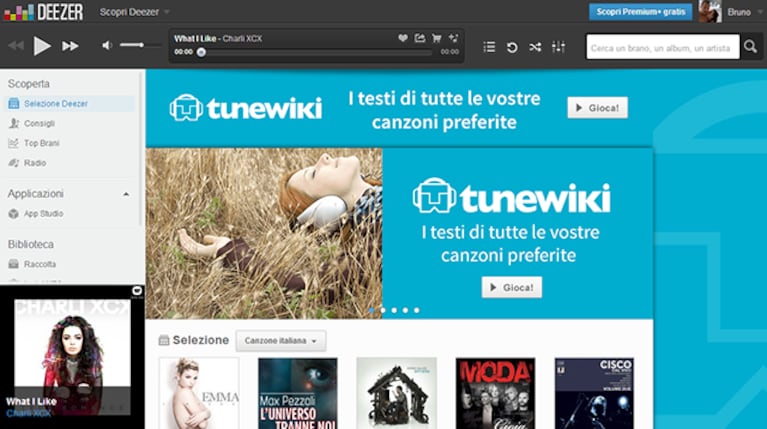Screen dimensions: 767x429
Task: Open Radio in the sidebar
Action: pos(35,163)
